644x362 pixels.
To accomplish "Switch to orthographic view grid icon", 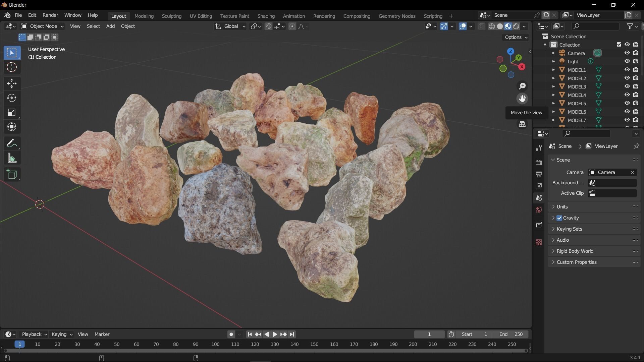I will click(x=522, y=124).
